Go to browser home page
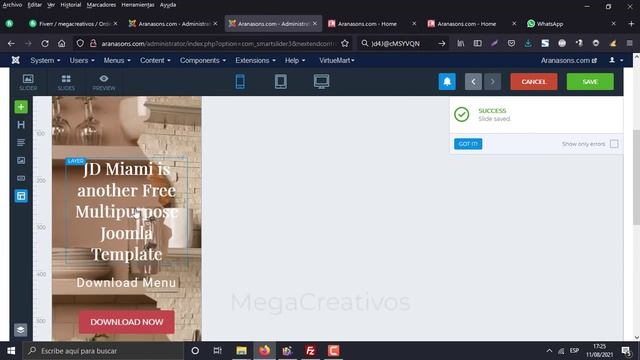 click(x=61, y=43)
